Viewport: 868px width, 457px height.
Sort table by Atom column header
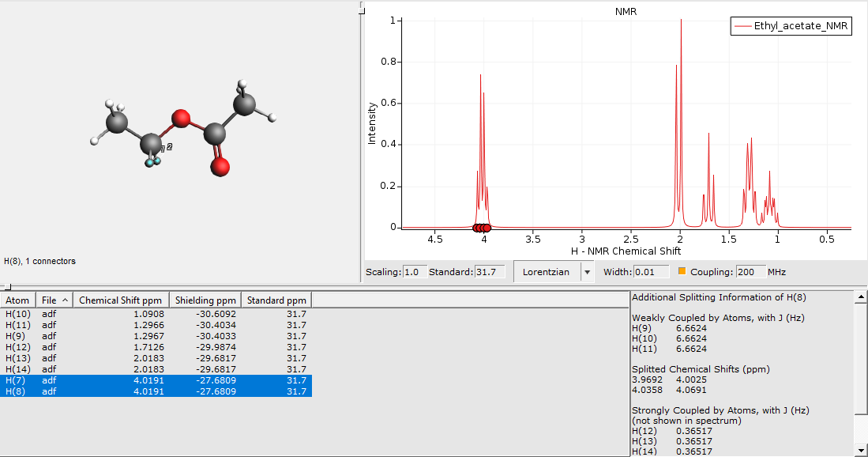tap(17, 300)
